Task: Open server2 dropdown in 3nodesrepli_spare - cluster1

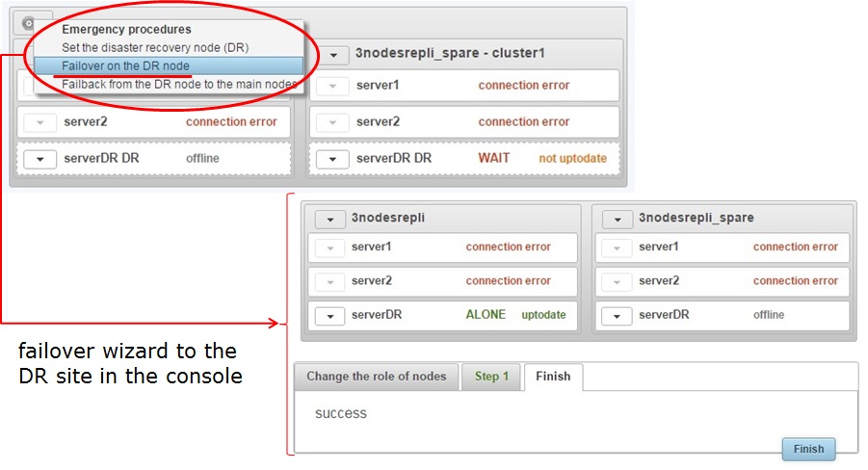Action: click(x=332, y=122)
